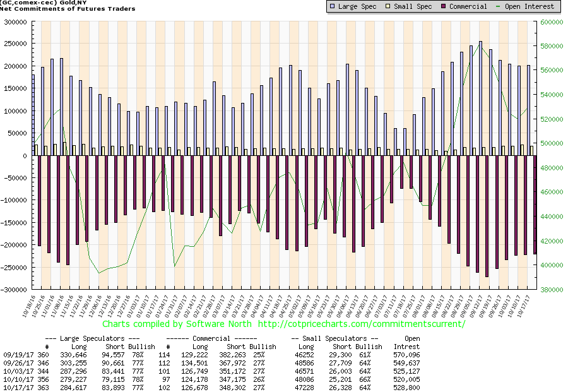Open the cotpricecharts.com commitmentscurrent URL
This screenshot has height=392, width=568.
pyautogui.click(x=362, y=324)
